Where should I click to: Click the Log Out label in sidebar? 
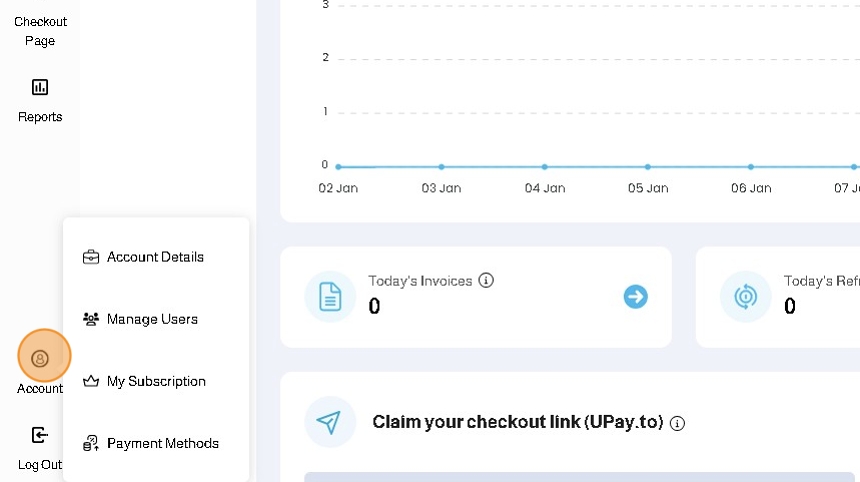pyautogui.click(x=40, y=465)
